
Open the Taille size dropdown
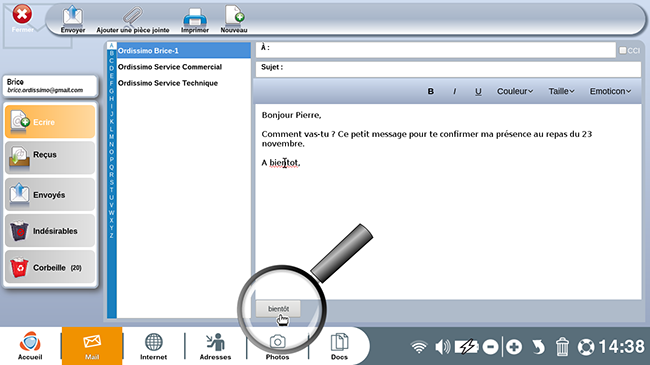(561, 91)
